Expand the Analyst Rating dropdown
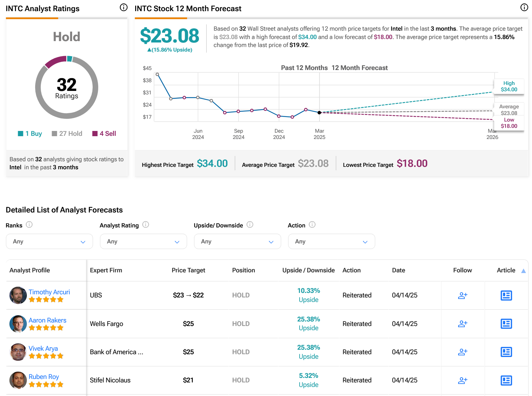 click(144, 241)
